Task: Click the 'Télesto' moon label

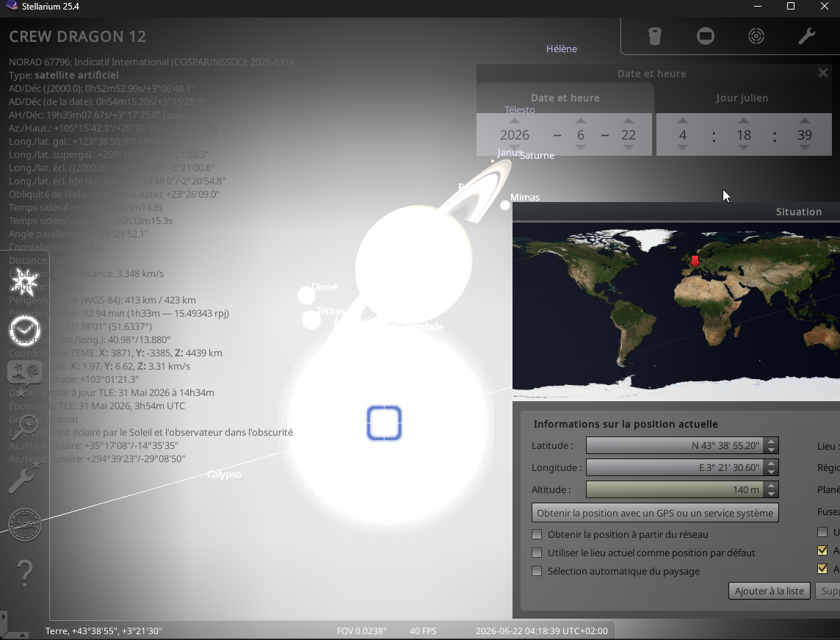Action: (x=520, y=110)
